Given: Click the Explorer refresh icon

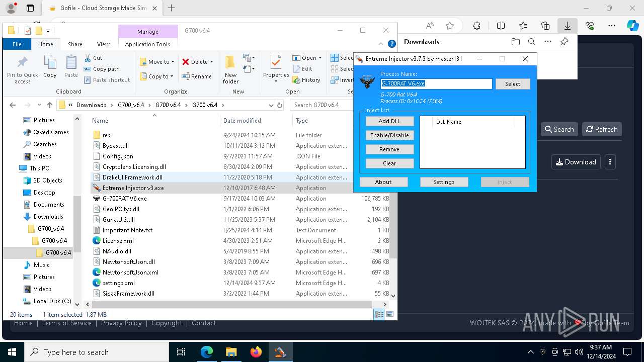Looking at the screenshot, I should (281, 105).
